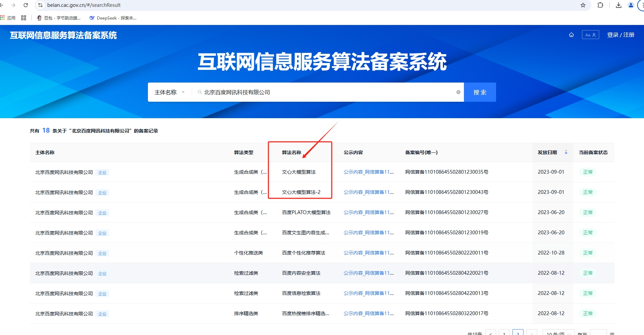Image resolution: width=644 pixels, height=335 pixels.
Task: Select the 文心大模型算法 name cell
Action: click(x=299, y=172)
